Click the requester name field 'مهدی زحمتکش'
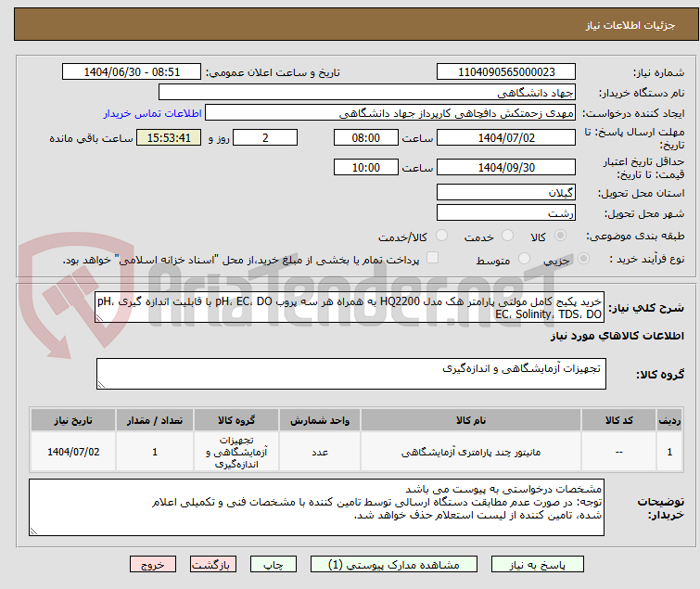Screen dimensions: 700x589 coord(390,112)
